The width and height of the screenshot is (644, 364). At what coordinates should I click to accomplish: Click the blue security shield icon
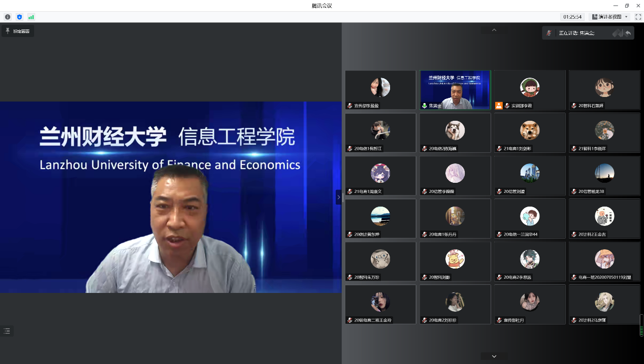tap(19, 17)
